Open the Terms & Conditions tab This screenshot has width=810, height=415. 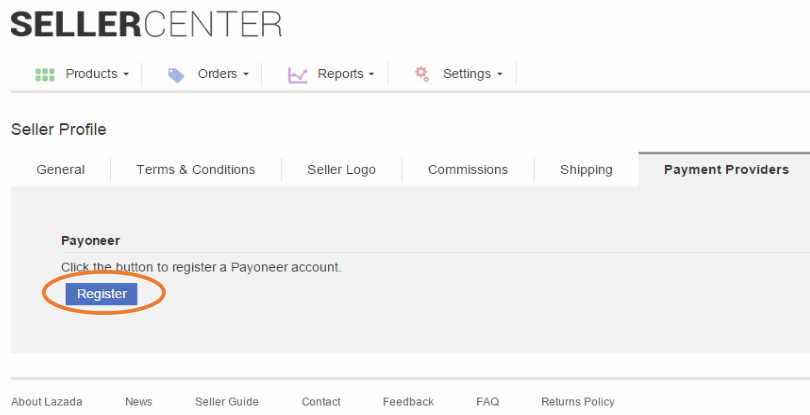point(196,170)
